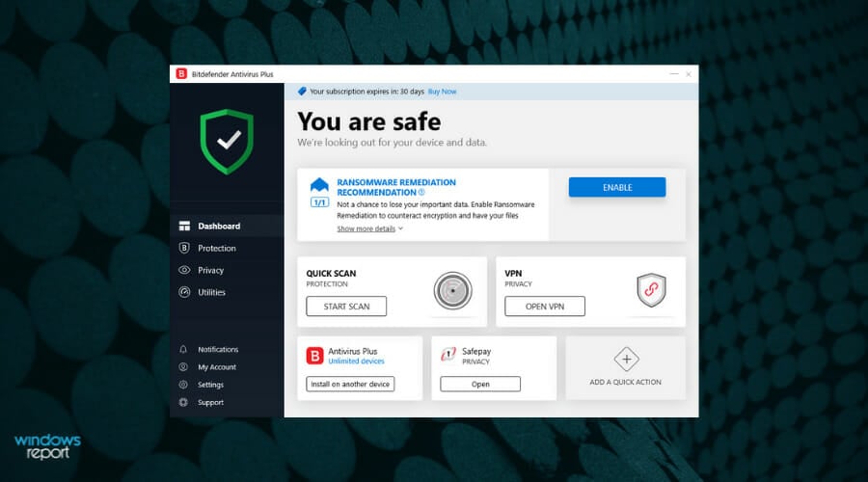
Task: Expand Show more details
Action: (369, 228)
